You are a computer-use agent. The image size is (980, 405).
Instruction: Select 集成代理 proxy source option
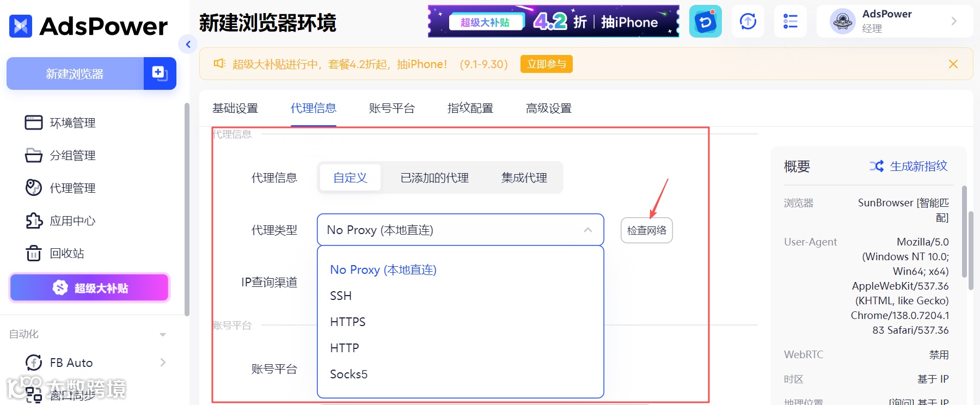click(524, 177)
